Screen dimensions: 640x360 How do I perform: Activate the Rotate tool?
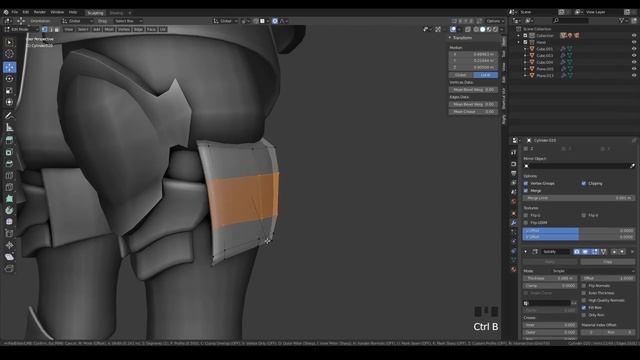click(9, 79)
